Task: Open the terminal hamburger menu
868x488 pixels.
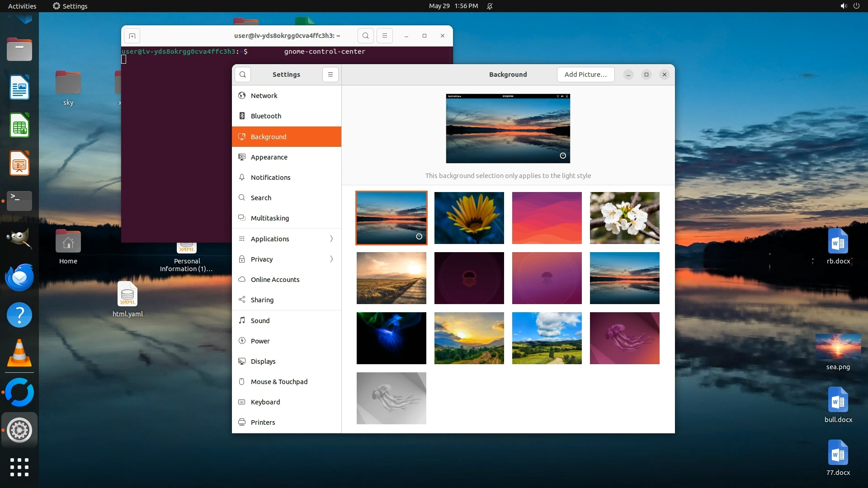Action: 385,36
